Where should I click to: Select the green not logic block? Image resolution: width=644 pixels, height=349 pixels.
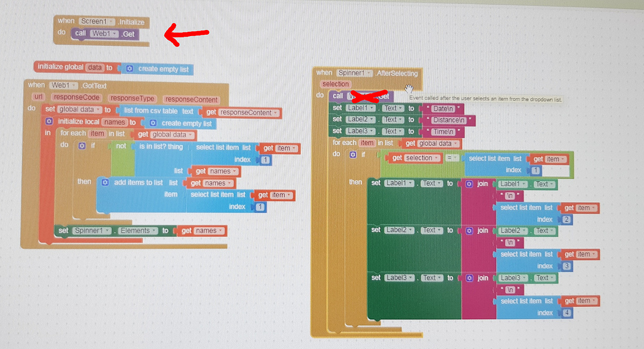tap(121, 147)
